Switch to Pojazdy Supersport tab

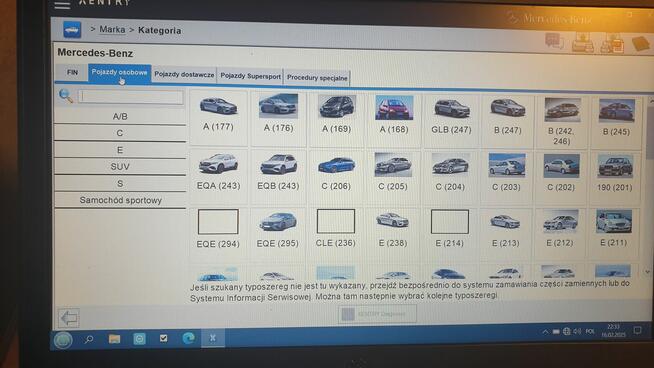[x=250, y=76]
